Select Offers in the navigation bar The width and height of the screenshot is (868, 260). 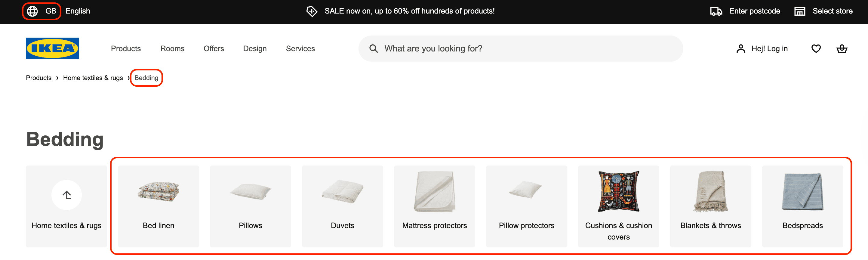(214, 48)
